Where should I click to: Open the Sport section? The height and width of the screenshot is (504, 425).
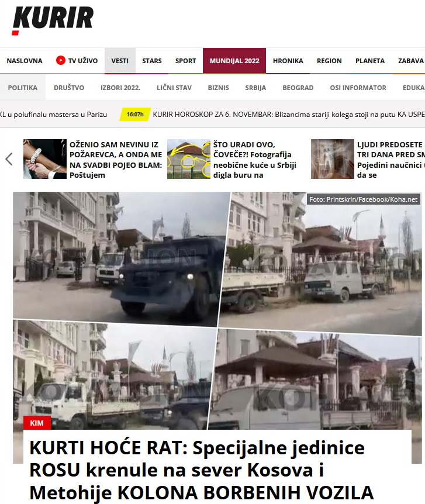pos(185,61)
